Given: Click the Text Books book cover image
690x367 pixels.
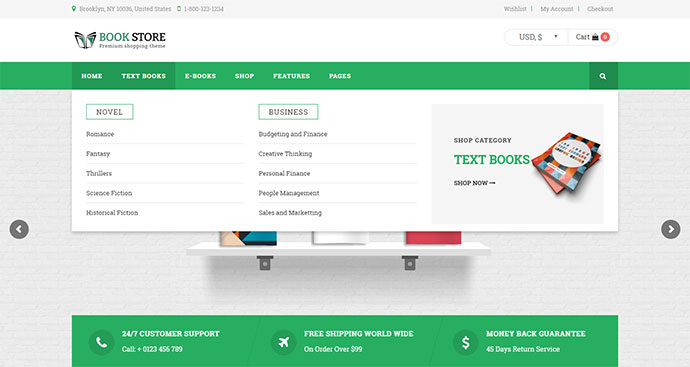Looking at the screenshot, I should (x=567, y=164).
